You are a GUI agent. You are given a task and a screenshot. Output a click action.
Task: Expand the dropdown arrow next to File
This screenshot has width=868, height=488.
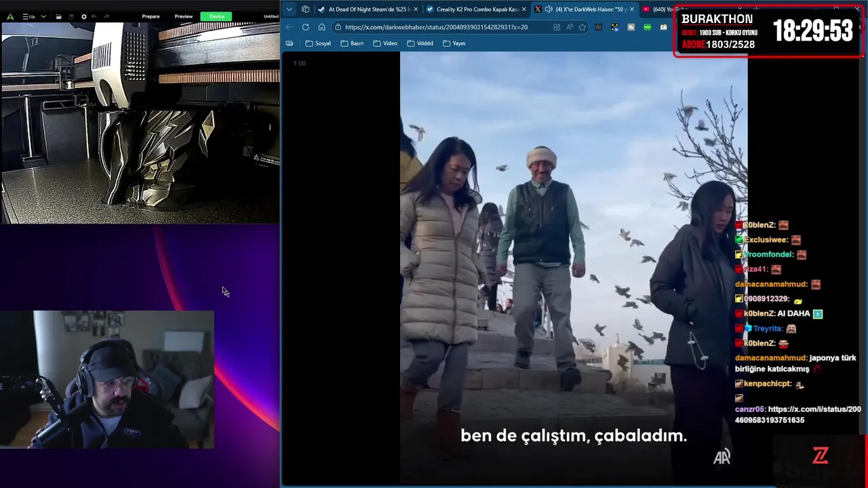(43, 16)
